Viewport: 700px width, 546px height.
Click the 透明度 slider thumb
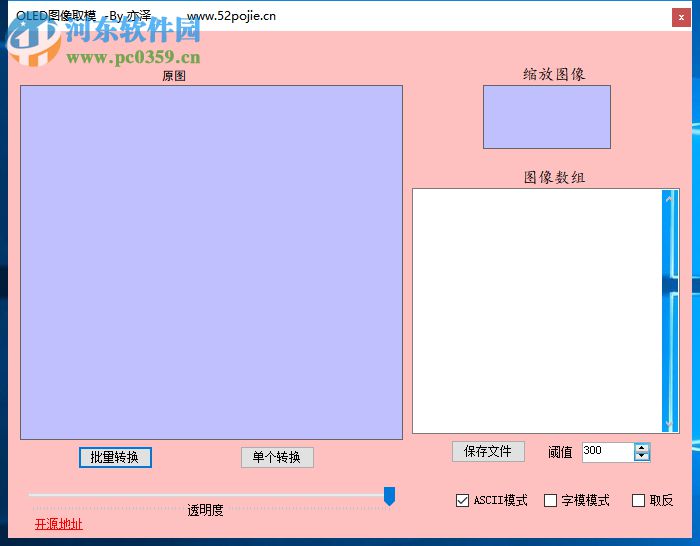click(x=389, y=496)
